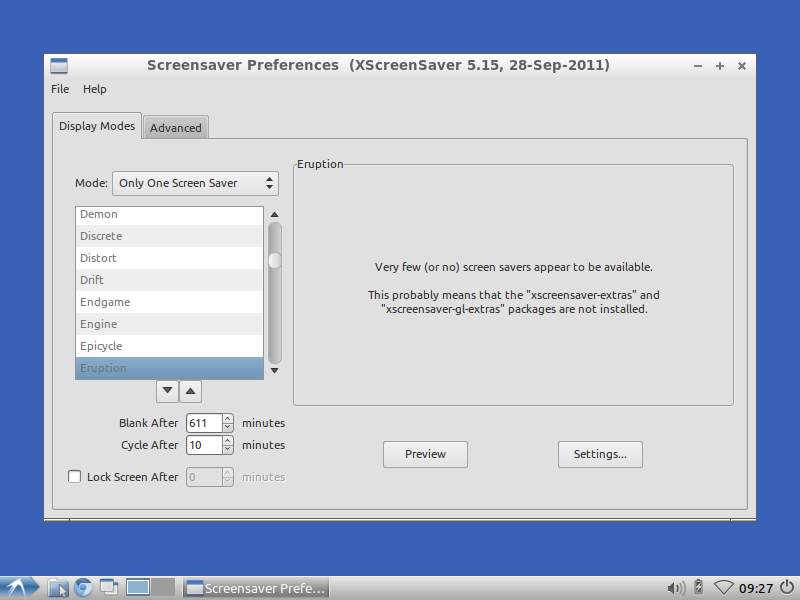The image size is (800, 600).
Task: Click the previous screensaver up-arrow button
Action: tap(190, 391)
